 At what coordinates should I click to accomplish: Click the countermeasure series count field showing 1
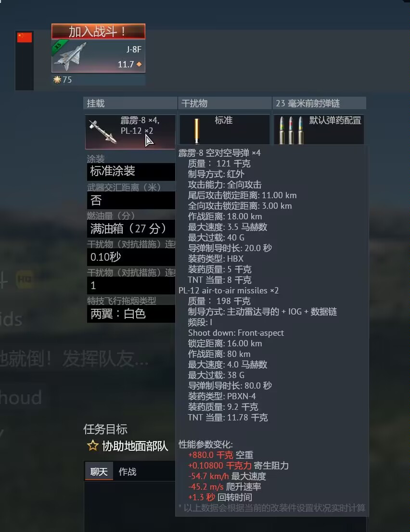click(x=131, y=286)
